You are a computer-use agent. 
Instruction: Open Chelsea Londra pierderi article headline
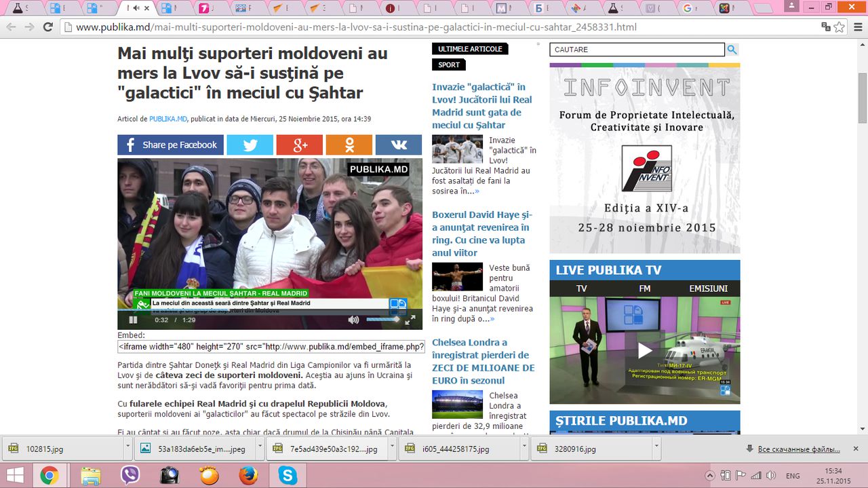pyautogui.click(x=483, y=361)
